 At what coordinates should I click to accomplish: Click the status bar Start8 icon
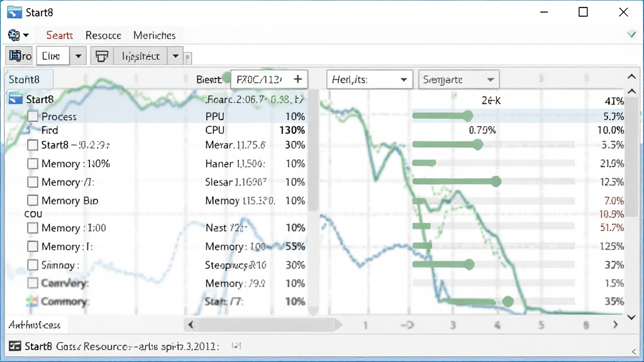coord(15,346)
